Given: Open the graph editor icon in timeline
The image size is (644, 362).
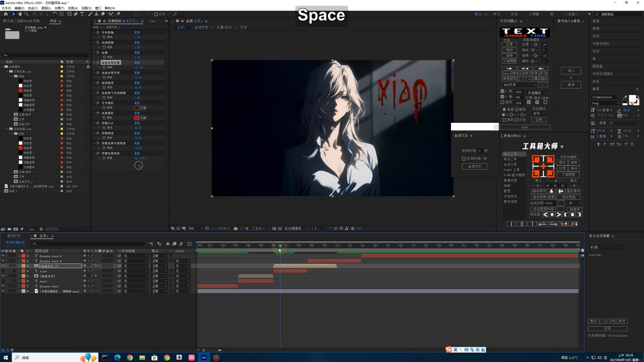Looking at the screenshot, I should pyautogui.click(x=190, y=244).
